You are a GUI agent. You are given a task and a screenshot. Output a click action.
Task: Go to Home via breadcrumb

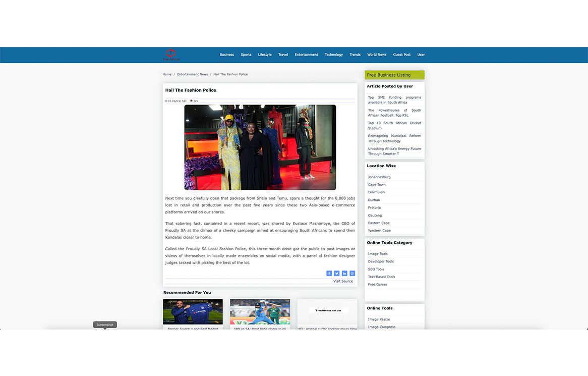(x=167, y=74)
